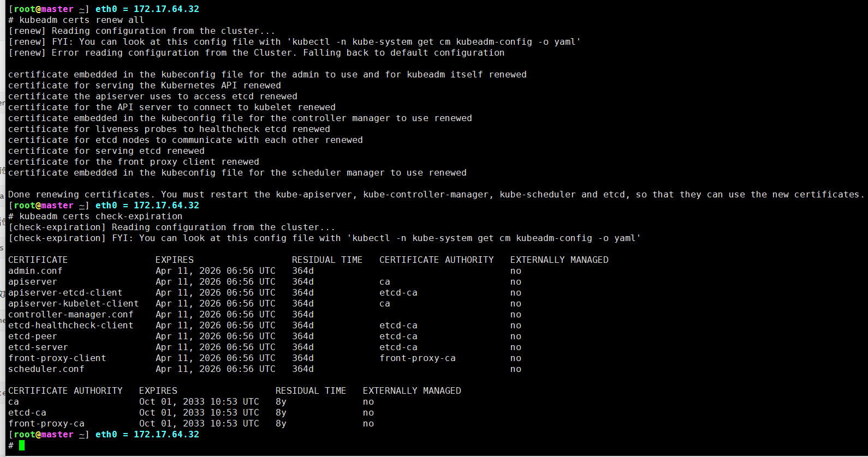Select the etcd-healthcheck-client certificate entry
Image resolution: width=868 pixels, height=457 pixels.
click(x=71, y=326)
